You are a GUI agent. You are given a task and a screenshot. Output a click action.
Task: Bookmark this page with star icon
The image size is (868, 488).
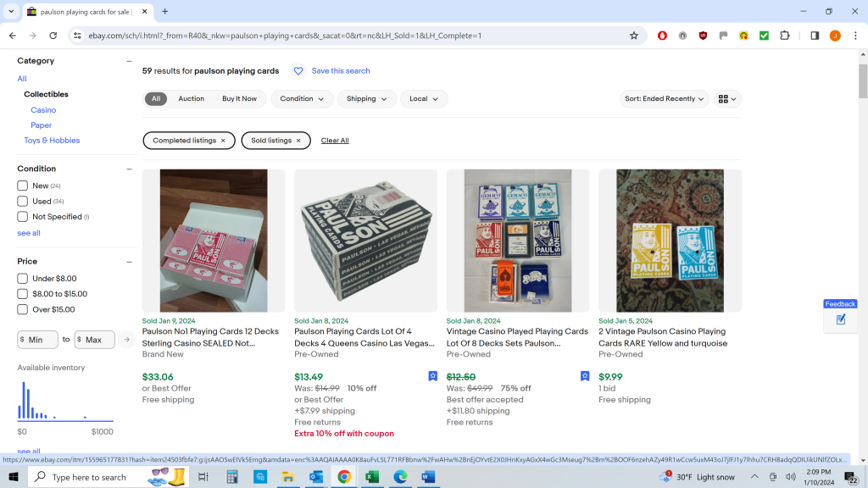point(634,36)
